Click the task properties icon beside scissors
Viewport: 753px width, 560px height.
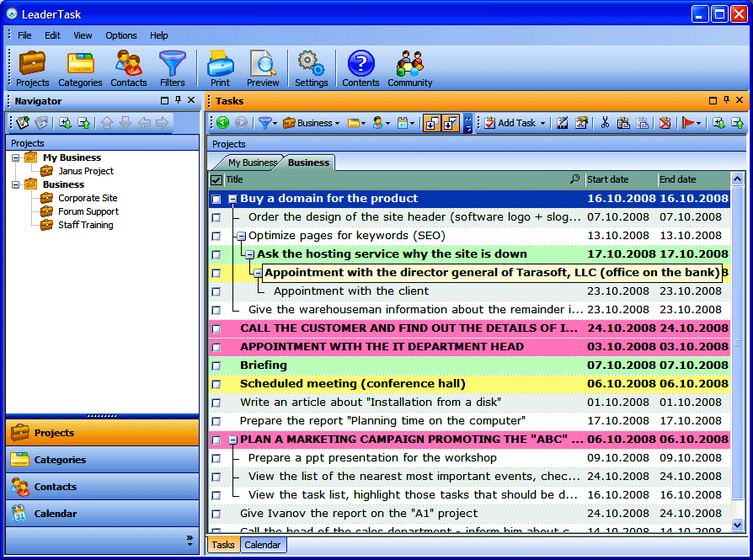[581, 123]
